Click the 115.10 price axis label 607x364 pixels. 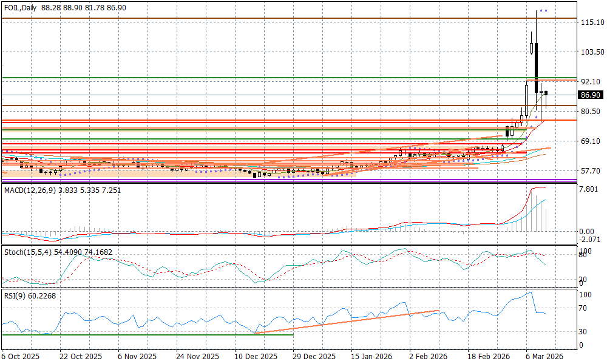tap(591, 22)
